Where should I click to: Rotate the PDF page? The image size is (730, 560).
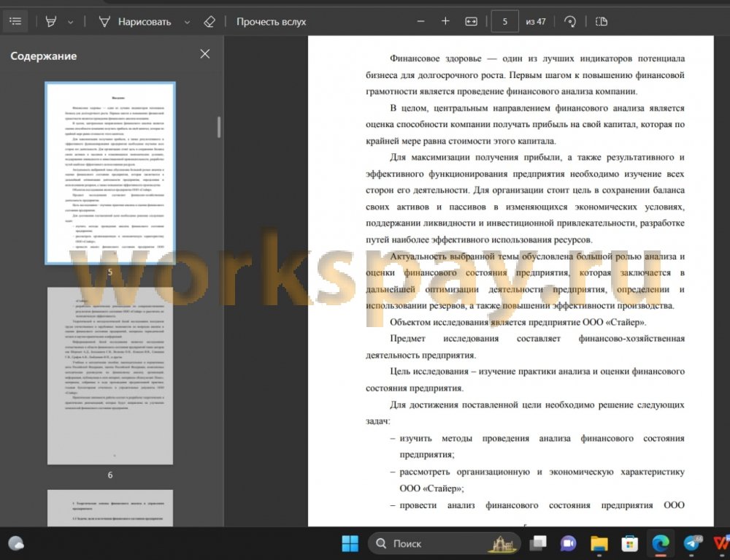pos(570,21)
